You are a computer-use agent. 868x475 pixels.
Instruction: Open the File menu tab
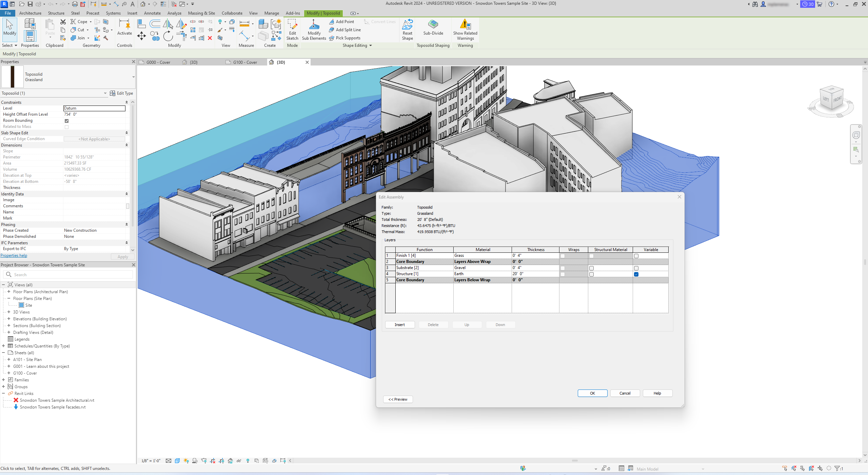7,13
